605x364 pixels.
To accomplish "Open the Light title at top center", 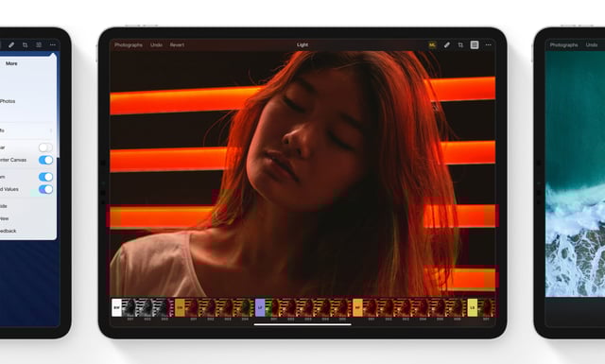I will tap(302, 44).
